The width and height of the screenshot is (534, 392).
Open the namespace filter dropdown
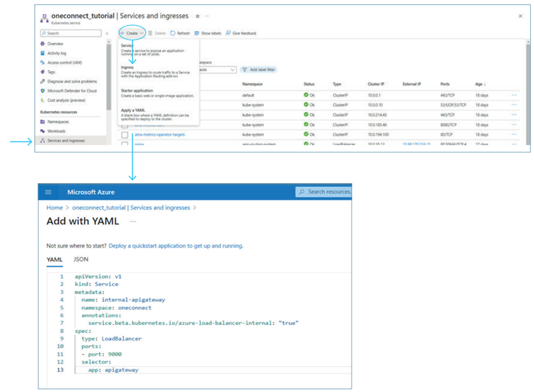point(217,69)
